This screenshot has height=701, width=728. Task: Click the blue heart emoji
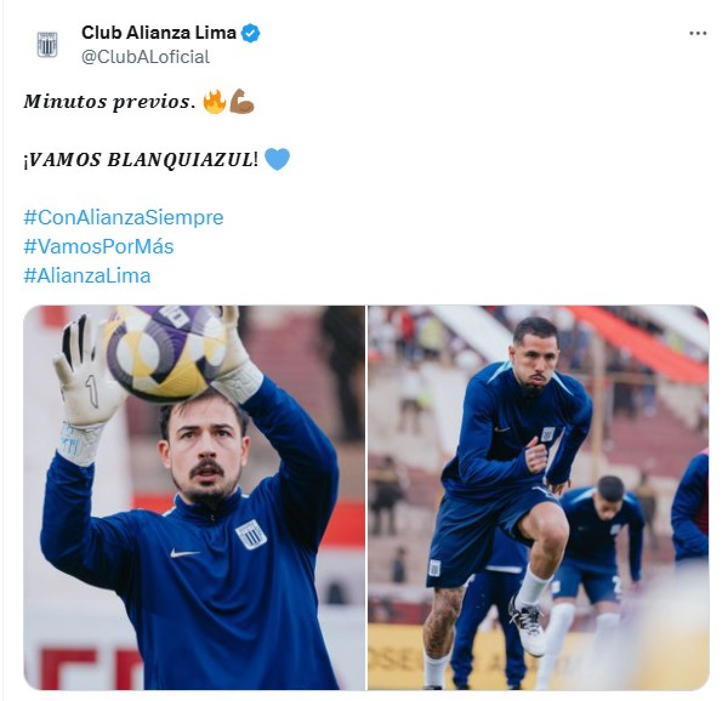tap(277, 159)
